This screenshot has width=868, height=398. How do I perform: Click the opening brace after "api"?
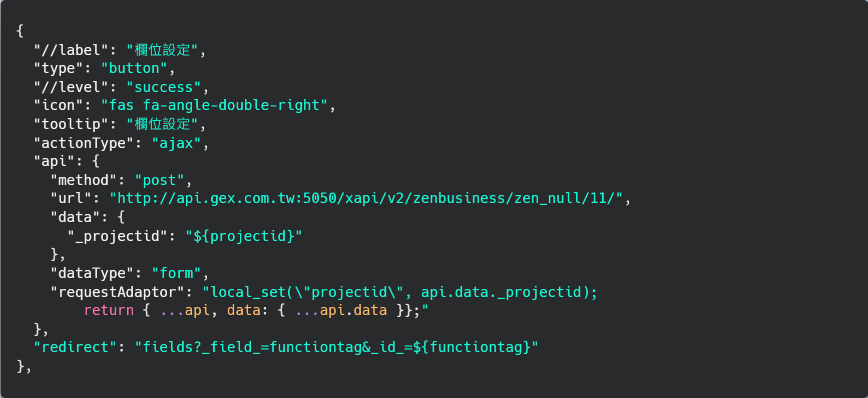click(96, 161)
